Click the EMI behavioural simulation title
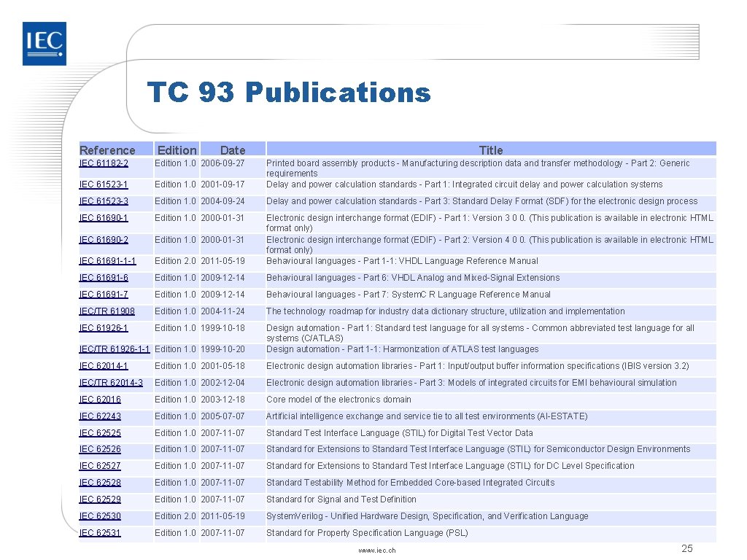 click(472, 383)
